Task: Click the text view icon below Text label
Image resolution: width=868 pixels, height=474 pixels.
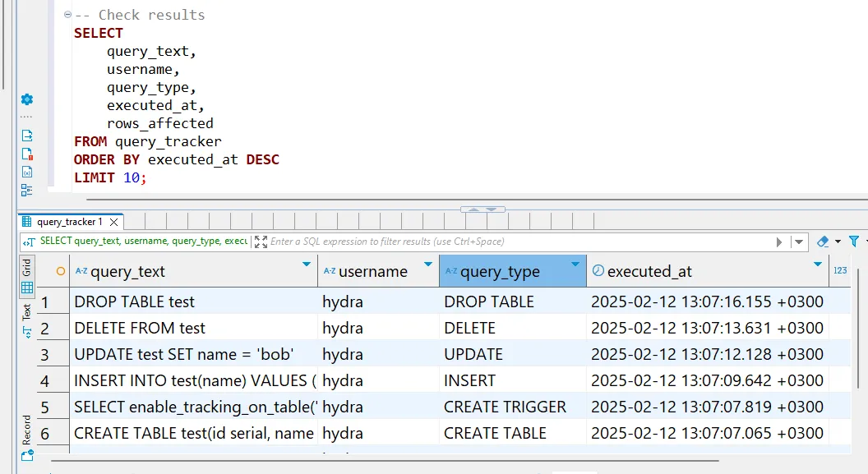Action: 27,333
